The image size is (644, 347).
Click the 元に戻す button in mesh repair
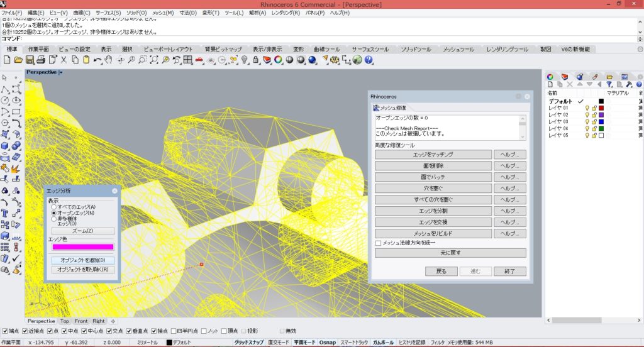click(450, 253)
